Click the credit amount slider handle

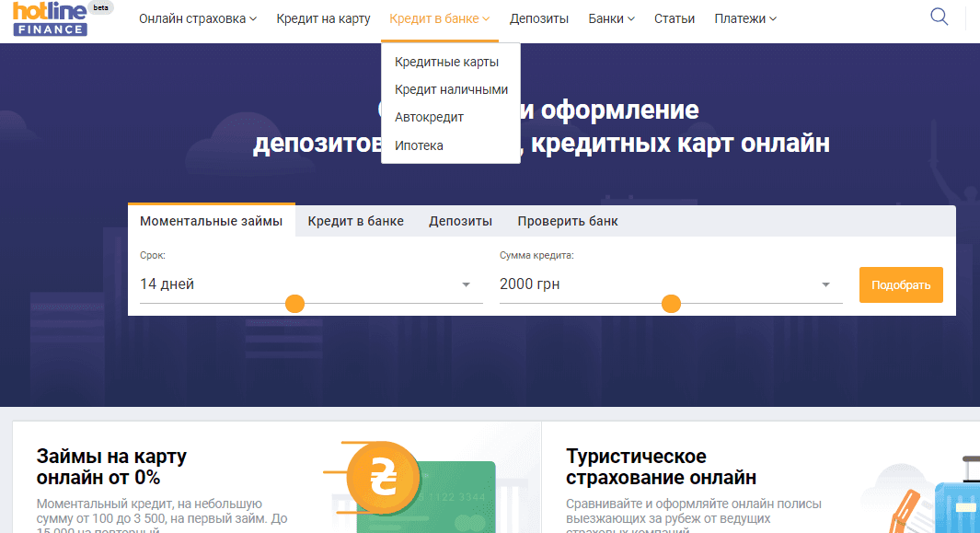click(671, 304)
